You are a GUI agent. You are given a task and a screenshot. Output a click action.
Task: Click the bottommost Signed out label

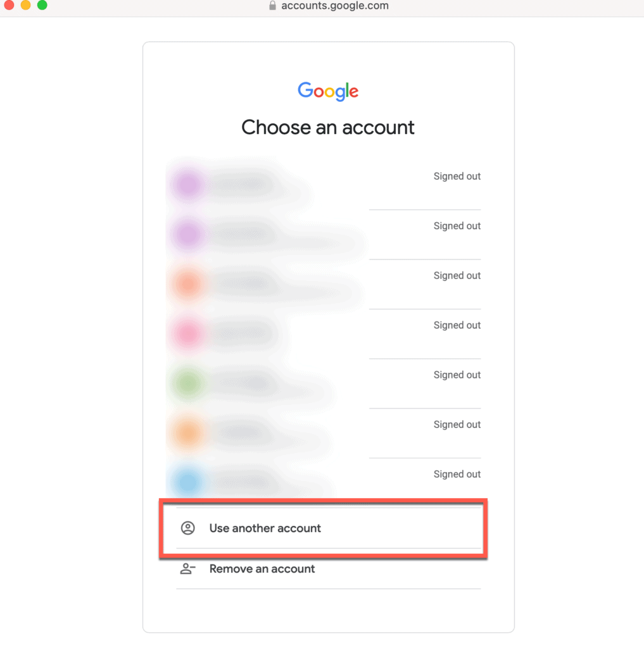tap(457, 474)
